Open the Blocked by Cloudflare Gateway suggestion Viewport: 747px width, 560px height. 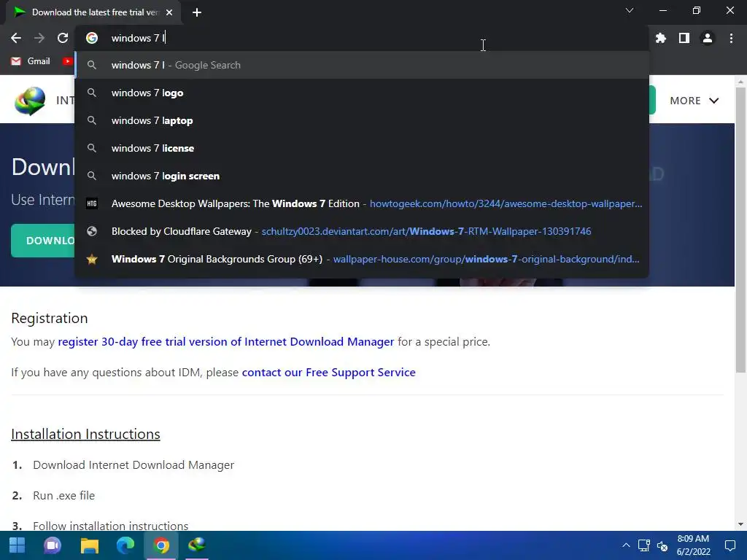(x=362, y=231)
